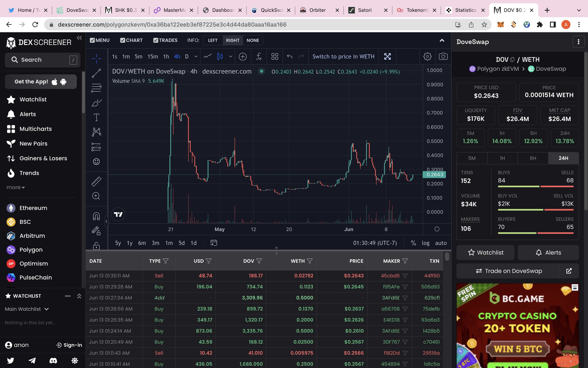Click Switch to price in WETH
The width and height of the screenshot is (588, 368).
point(343,56)
